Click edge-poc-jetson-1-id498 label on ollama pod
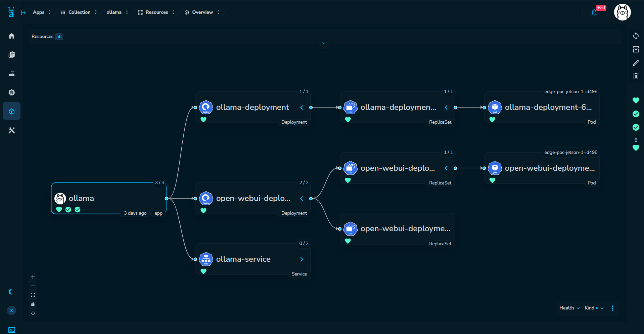The width and height of the screenshot is (644, 334). pyautogui.click(x=571, y=91)
